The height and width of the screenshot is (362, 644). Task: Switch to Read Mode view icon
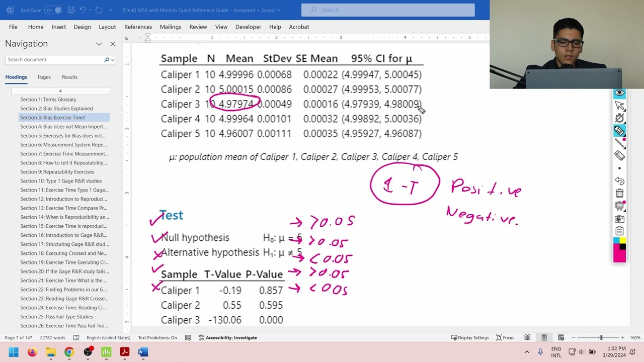click(x=527, y=338)
